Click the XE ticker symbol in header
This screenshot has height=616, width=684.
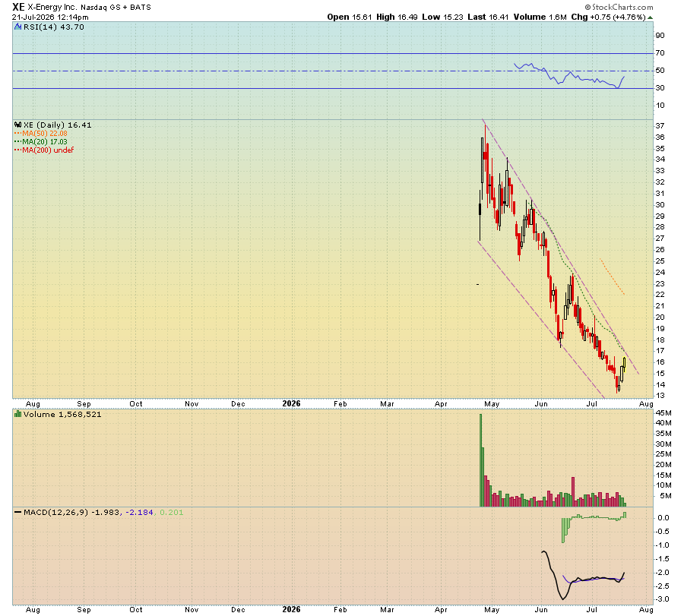click(x=19, y=7)
